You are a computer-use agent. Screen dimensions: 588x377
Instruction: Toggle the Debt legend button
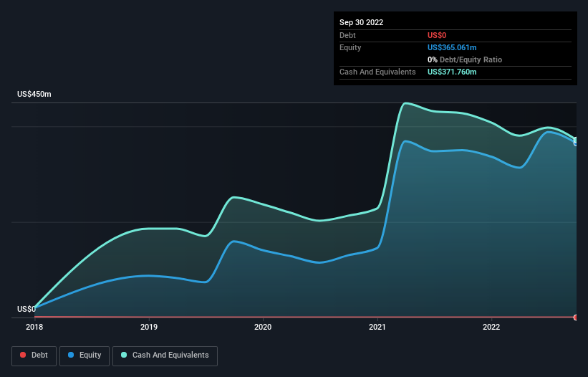(x=34, y=355)
